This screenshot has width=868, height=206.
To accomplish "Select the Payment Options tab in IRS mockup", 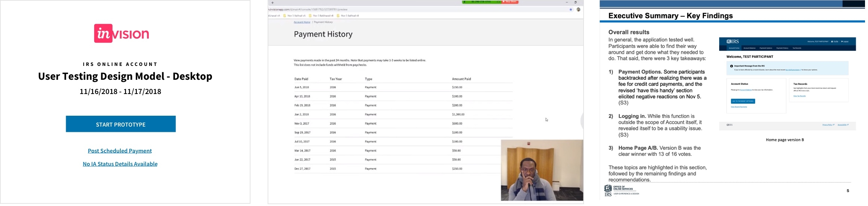I will (x=766, y=48).
